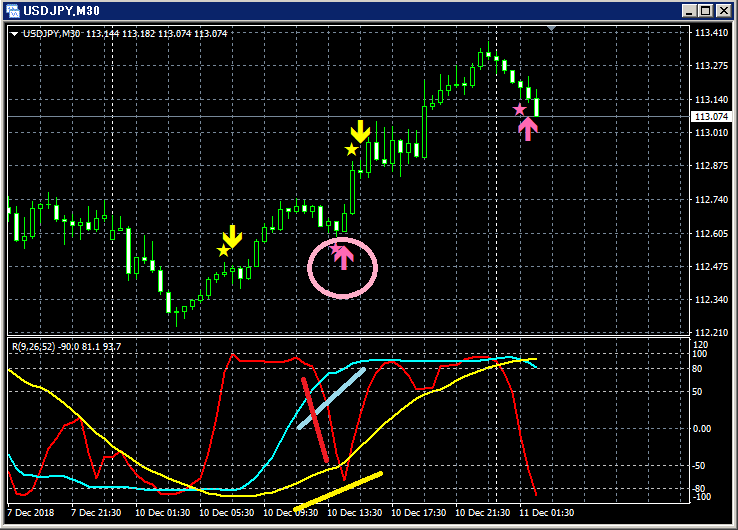Select the yellow star near the 112.875 level

pyautogui.click(x=351, y=150)
